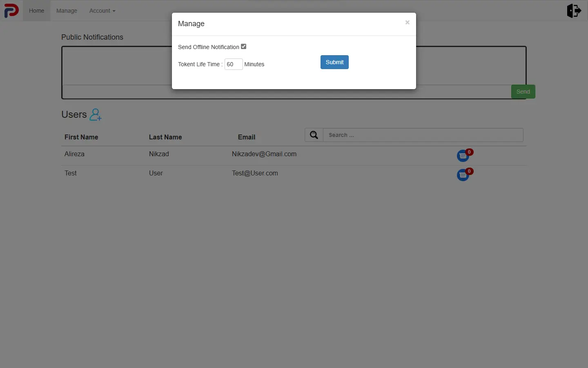
Task: Toggle Send Offline Notification checkbox
Action: coord(244,47)
